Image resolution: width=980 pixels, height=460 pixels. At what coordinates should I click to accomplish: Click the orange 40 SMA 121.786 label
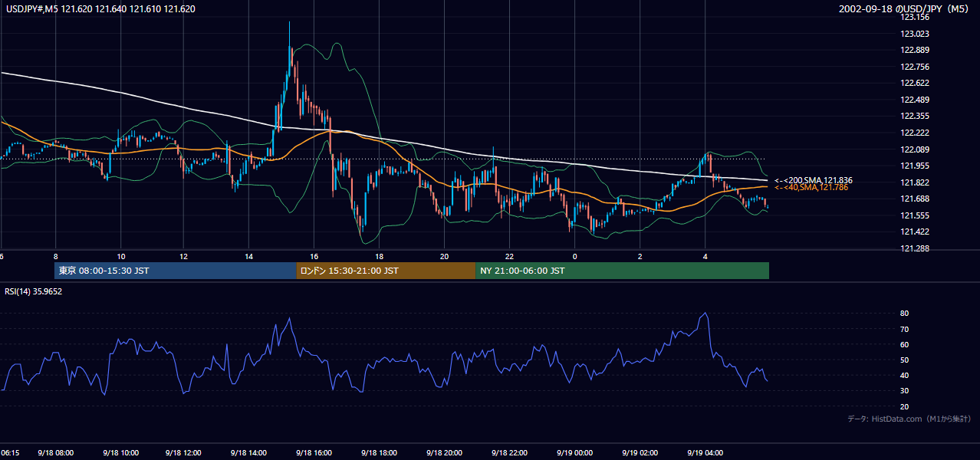click(x=811, y=187)
